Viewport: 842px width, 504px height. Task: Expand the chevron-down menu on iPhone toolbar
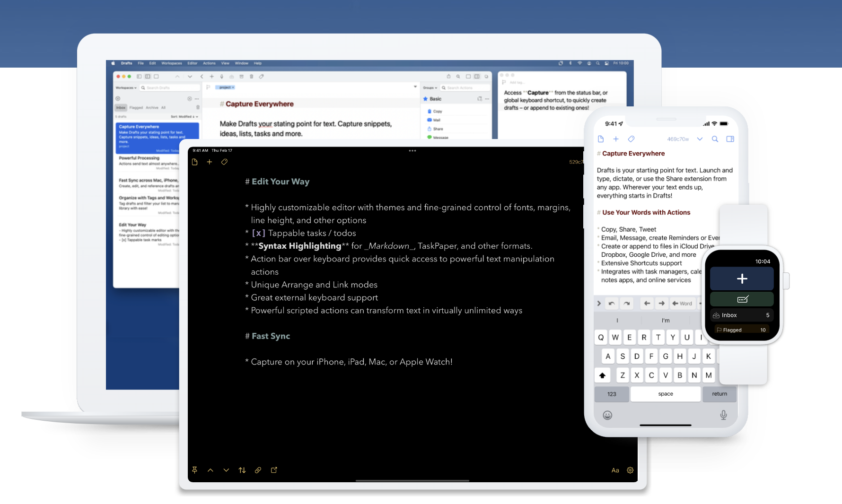[700, 139]
